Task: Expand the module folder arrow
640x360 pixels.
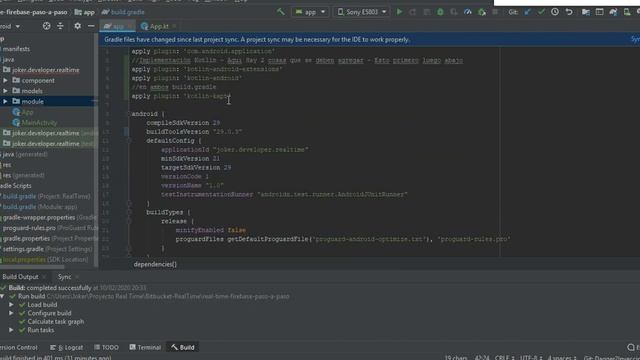Action: [x=5, y=101]
